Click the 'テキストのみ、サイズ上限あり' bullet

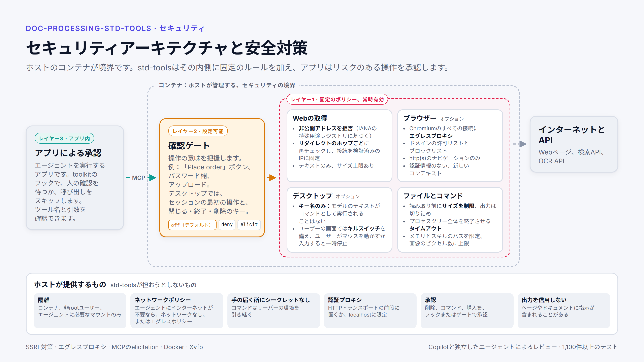pyautogui.click(x=336, y=166)
